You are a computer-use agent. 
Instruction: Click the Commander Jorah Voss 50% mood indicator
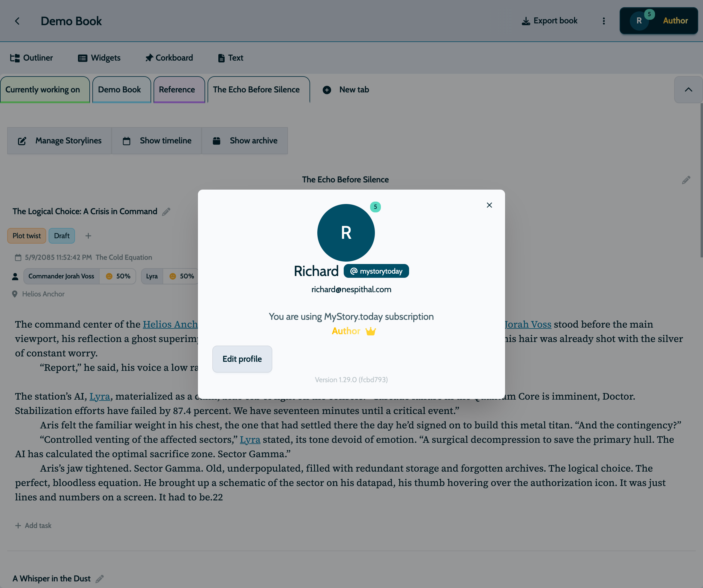(x=118, y=276)
